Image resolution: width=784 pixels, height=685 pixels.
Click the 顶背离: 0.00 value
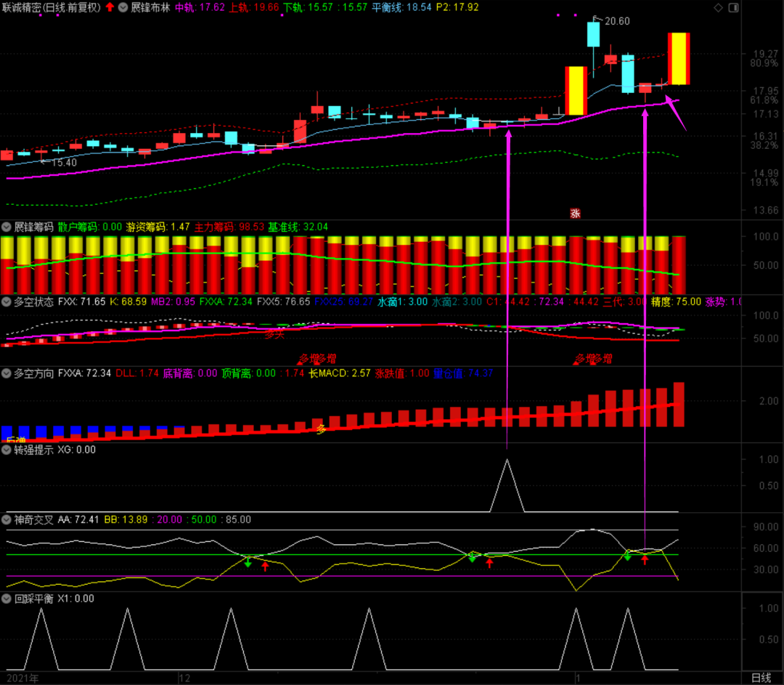[248, 373]
